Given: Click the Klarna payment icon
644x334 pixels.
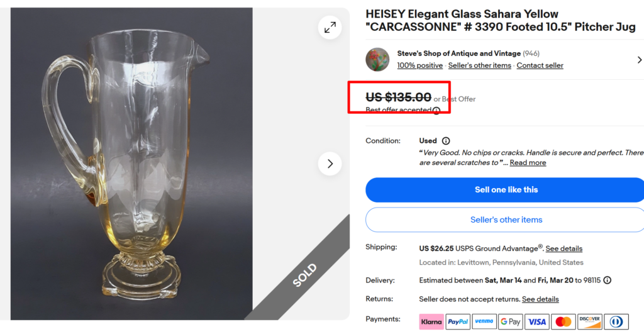Looking at the screenshot, I should point(431,321).
